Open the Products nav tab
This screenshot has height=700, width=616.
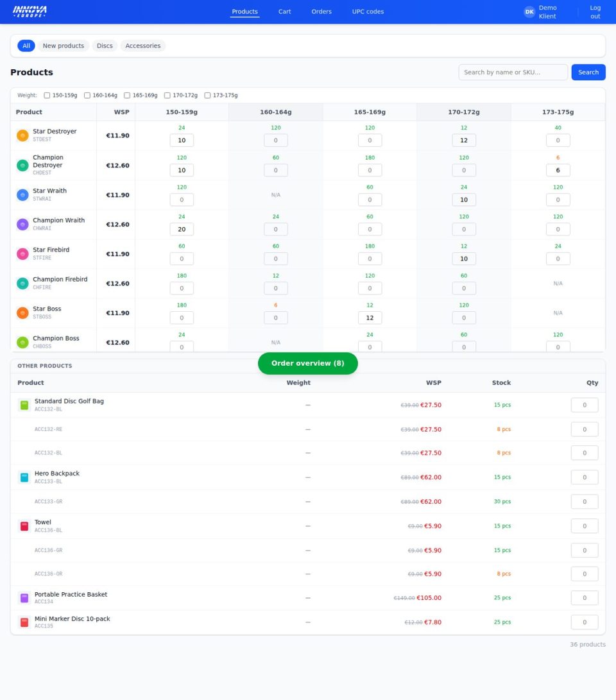point(244,12)
